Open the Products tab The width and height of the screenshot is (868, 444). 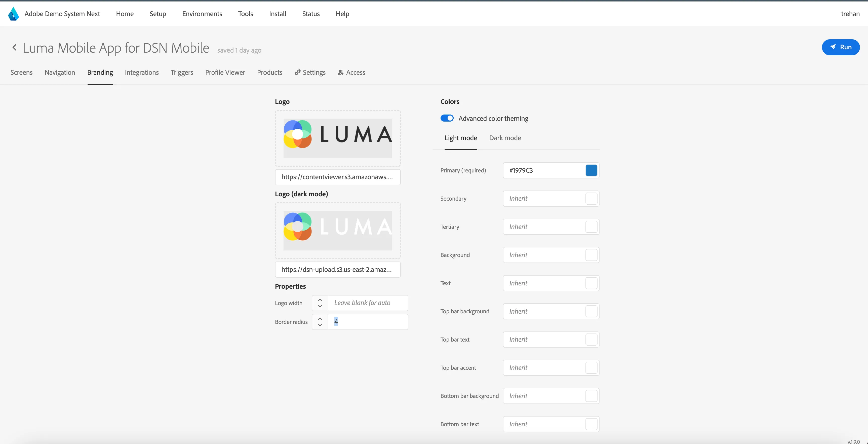(269, 72)
